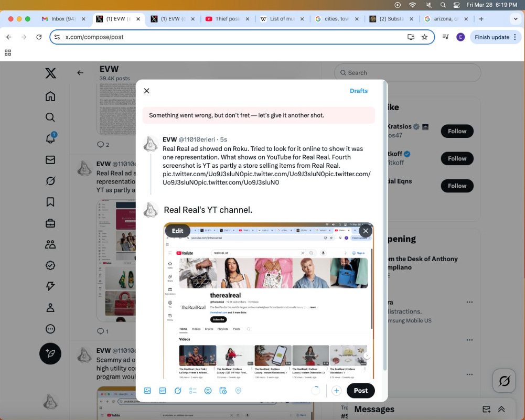Open emoji picker in composer
The width and height of the screenshot is (525, 420).
tap(208, 391)
